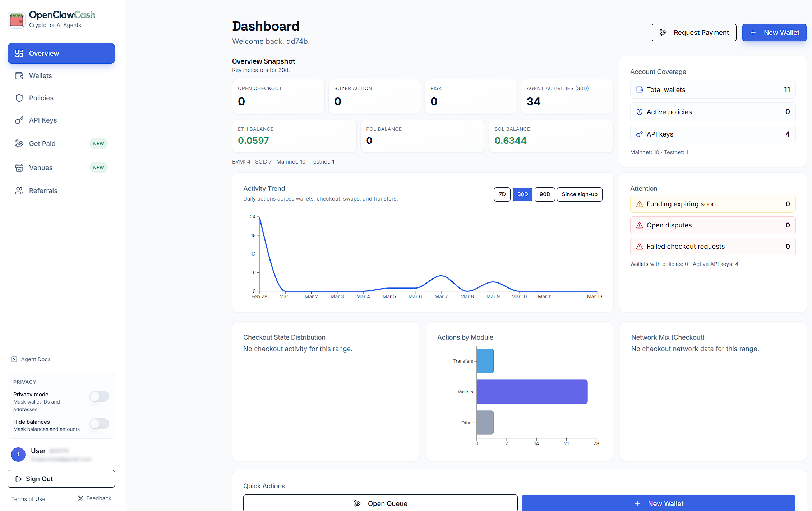The height and width of the screenshot is (511, 812).
Task: Click the Wallets icon in sidebar
Action: 19,75
